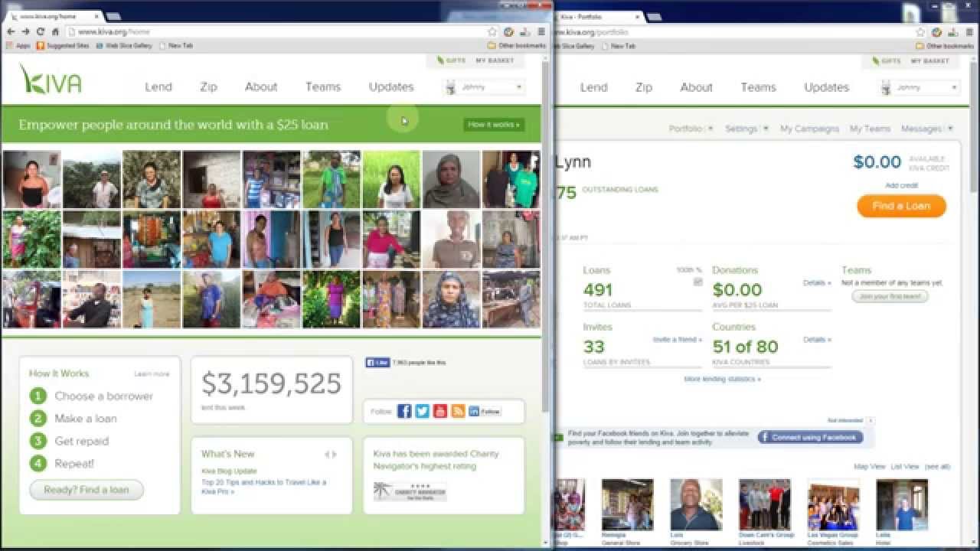Open Details link next to Donations
The height and width of the screenshot is (551, 980).
(x=817, y=282)
